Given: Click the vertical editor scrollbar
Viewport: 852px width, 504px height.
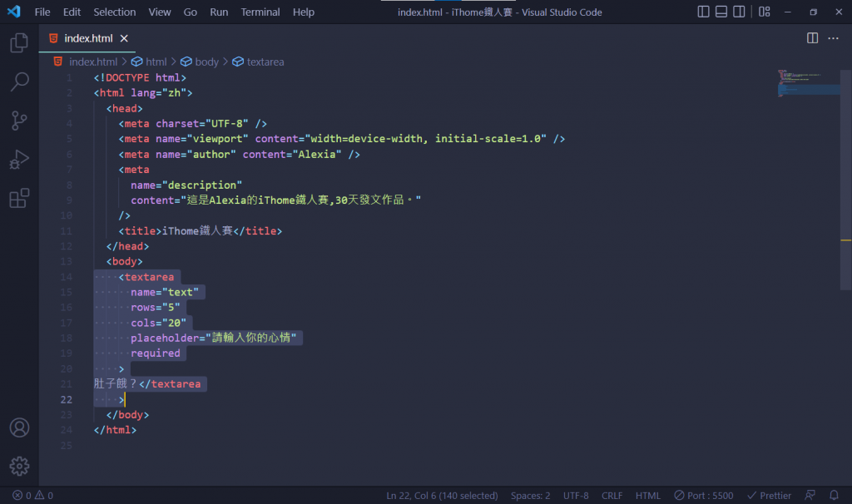Looking at the screenshot, I should click(846, 179).
